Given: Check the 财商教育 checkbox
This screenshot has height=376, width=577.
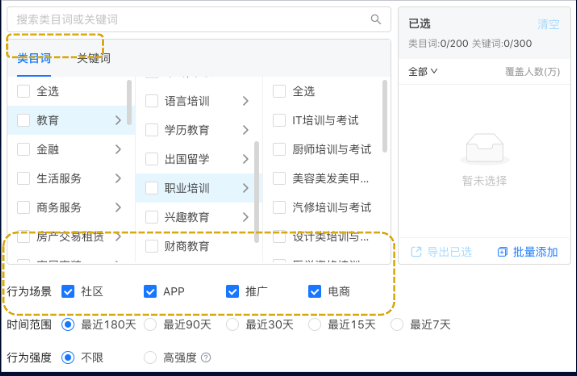Looking at the screenshot, I should pos(151,246).
